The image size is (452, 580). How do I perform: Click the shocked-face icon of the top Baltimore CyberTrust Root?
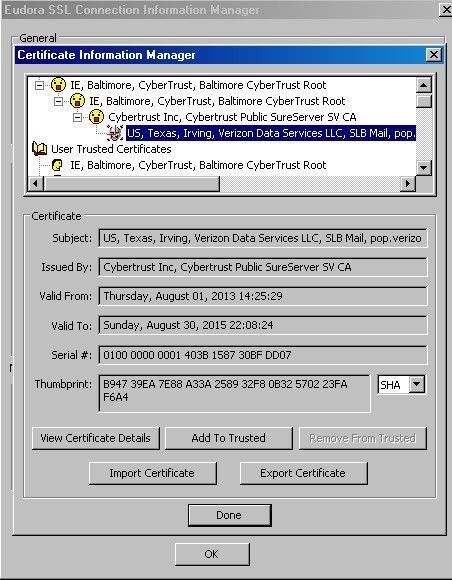point(58,85)
